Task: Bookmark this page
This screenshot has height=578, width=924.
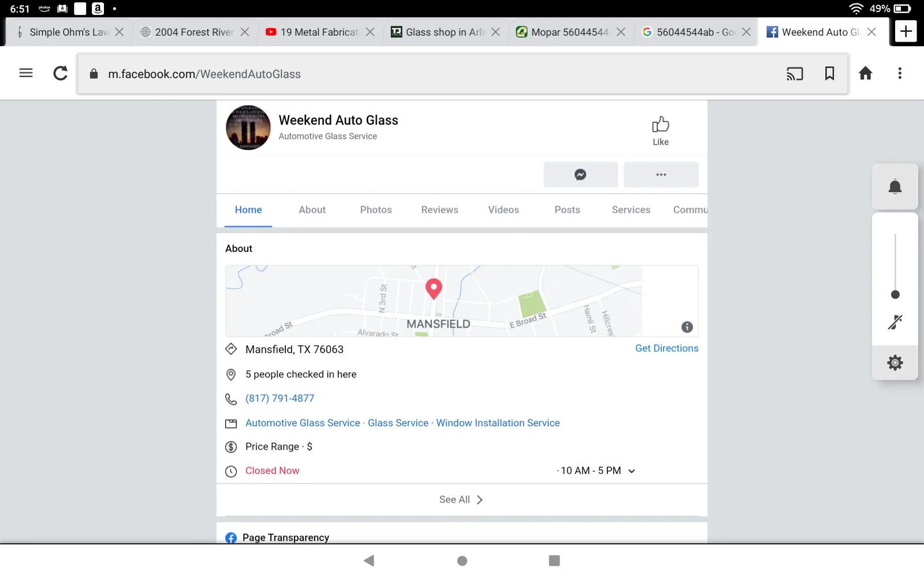Action: [829, 73]
